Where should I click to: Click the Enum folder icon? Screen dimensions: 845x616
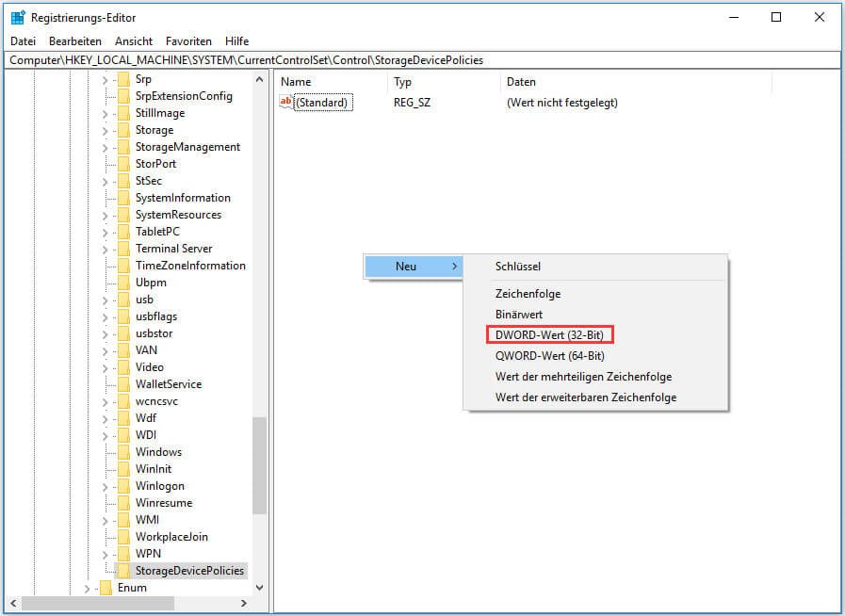(x=105, y=588)
